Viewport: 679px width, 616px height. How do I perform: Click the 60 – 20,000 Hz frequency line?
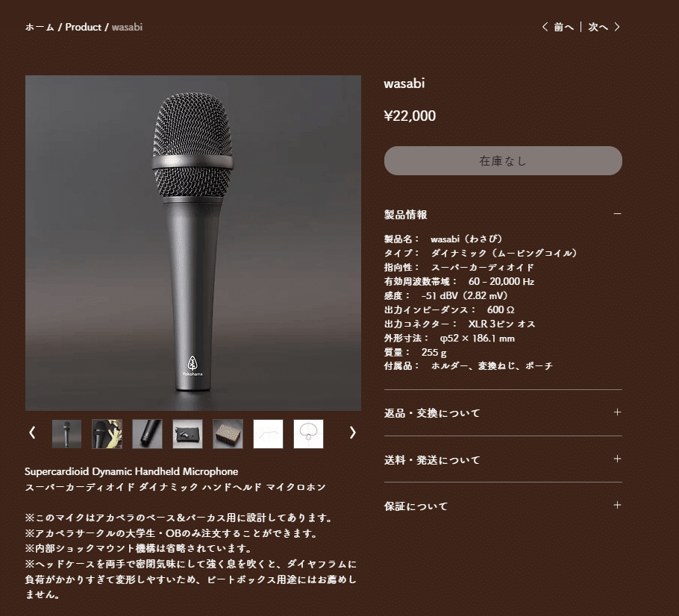(459, 281)
